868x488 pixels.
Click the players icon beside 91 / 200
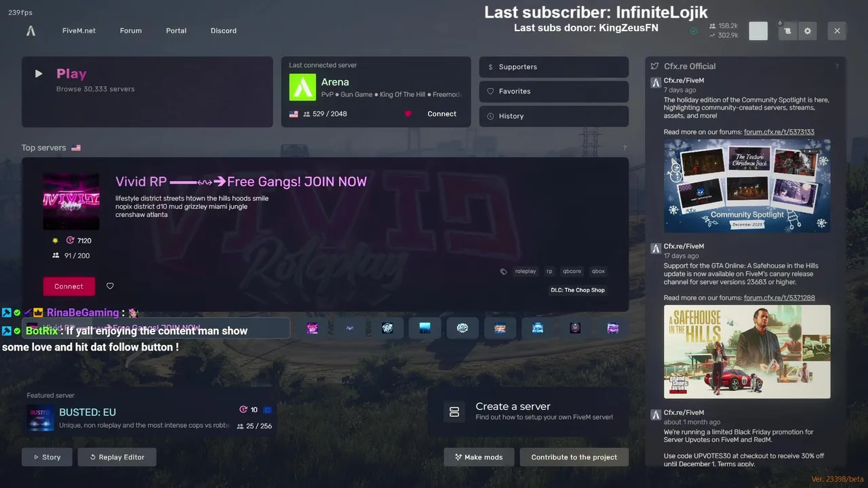coord(56,256)
